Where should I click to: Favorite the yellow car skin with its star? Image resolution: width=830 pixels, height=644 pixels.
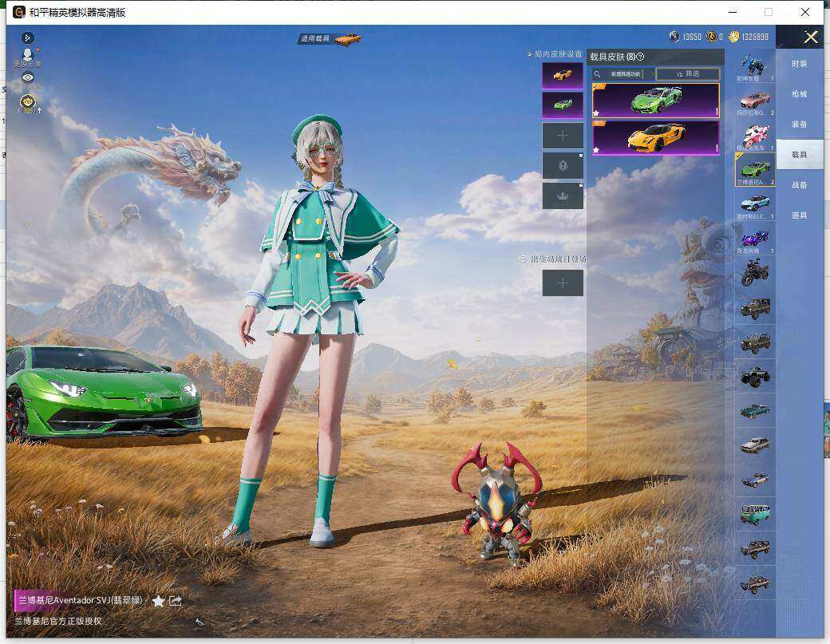tap(596, 150)
